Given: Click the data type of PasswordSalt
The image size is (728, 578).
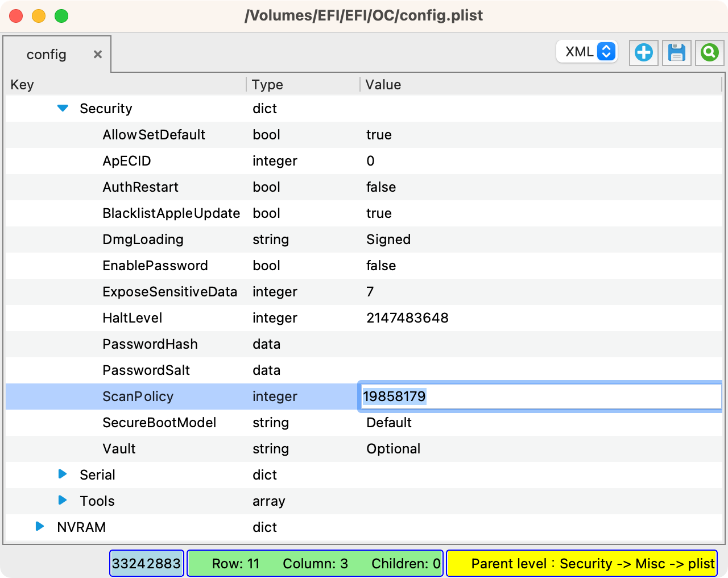Looking at the screenshot, I should coord(266,370).
